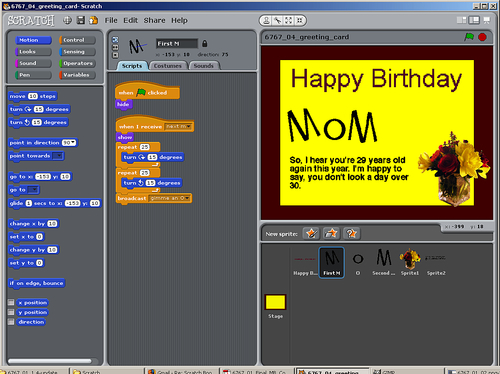Click the green flag to start scripts
Viewport: 500px width, 374px height.
tap(469, 37)
